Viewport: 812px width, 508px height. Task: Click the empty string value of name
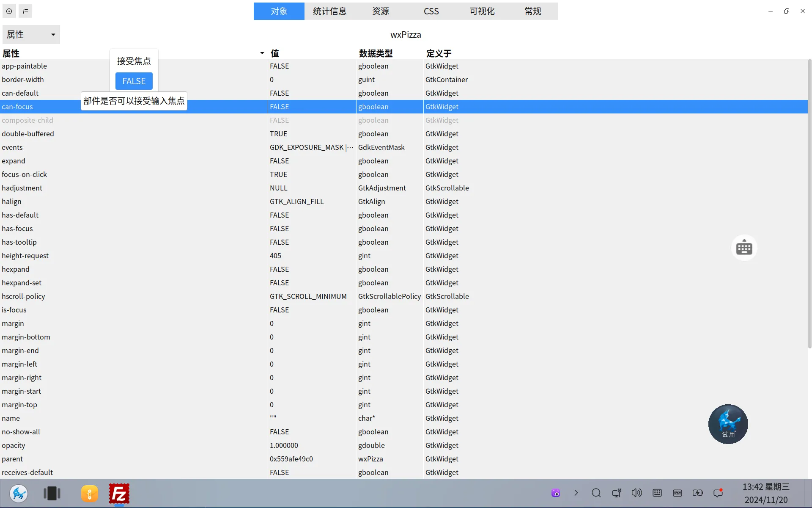click(273, 417)
